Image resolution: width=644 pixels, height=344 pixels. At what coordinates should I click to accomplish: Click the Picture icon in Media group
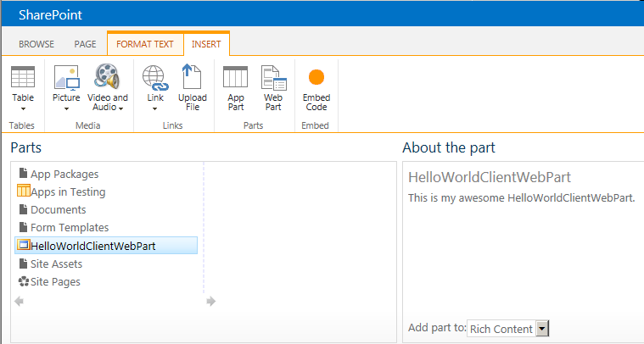(66, 77)
